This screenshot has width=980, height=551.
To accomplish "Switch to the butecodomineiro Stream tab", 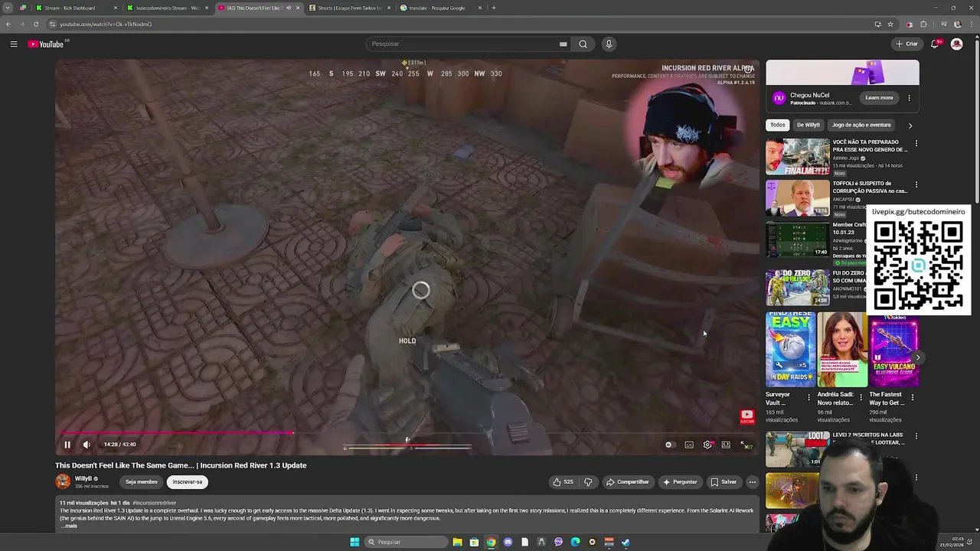I will pos(166,8).
